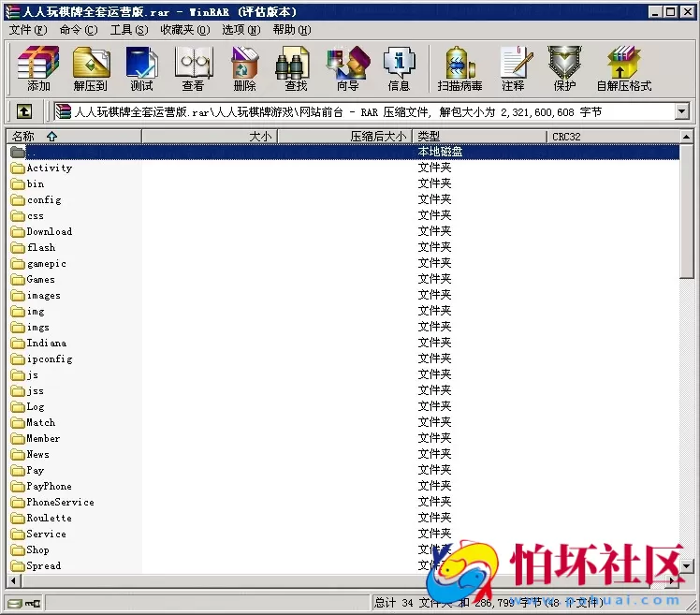
Task: Select the css folder icon
Action: pyautogui.click(x=18, y=216)
